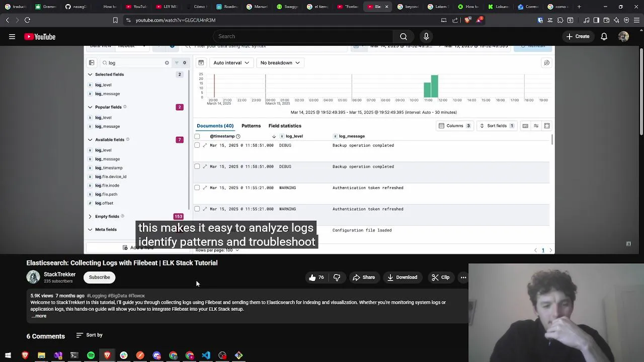Switch to the Lokura browser tab
Viewport: 644px width, 362px height.
coord(498,7)
